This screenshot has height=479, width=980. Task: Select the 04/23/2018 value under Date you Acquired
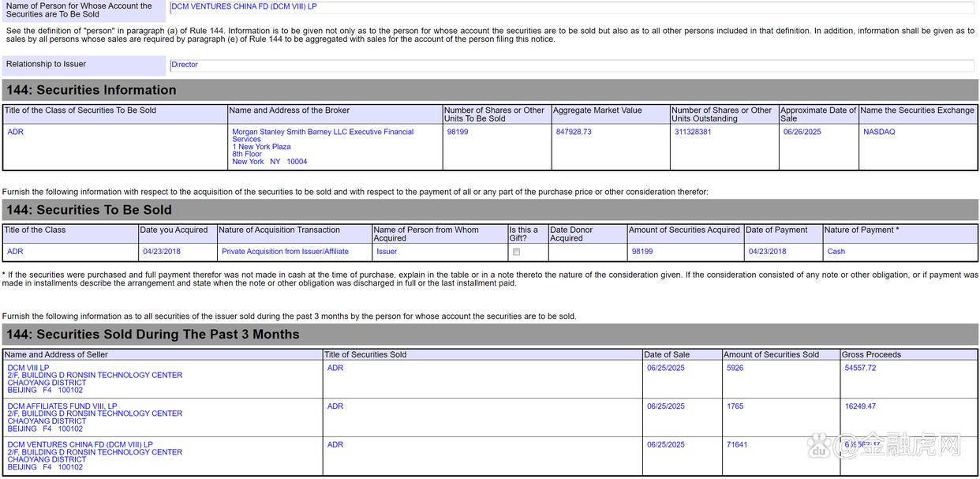(162, 252)
